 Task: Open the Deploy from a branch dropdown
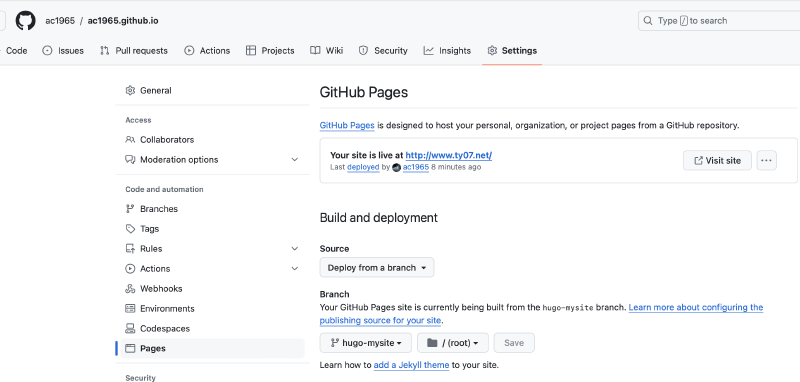click(377, 268)
